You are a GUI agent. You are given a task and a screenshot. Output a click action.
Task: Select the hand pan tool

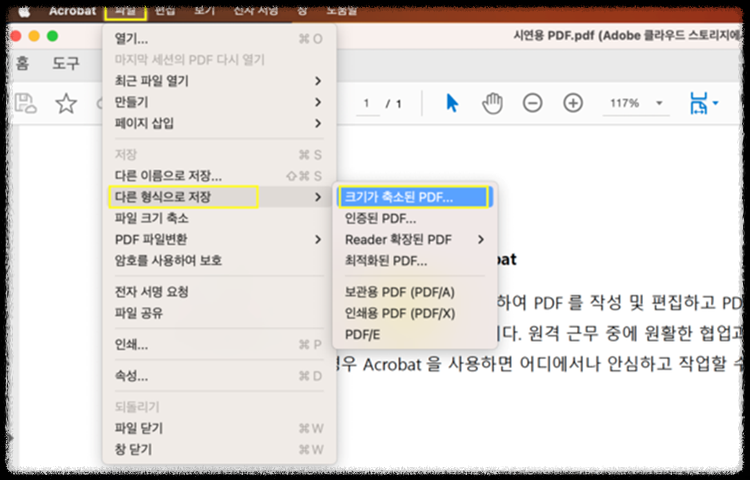(492, 103)
